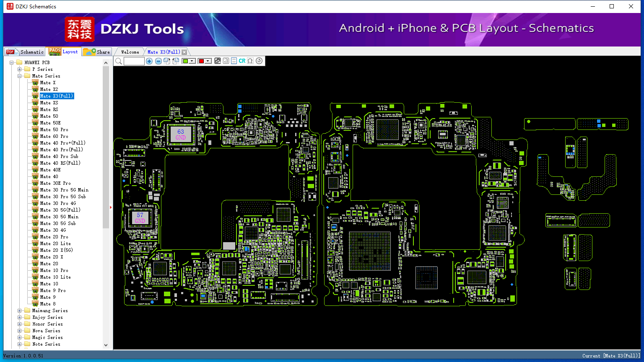Image resolution: width=644 pixels, height=362 pixels.
Task: Click the PADS icon beside Mate 8
Action: point(35,304)
